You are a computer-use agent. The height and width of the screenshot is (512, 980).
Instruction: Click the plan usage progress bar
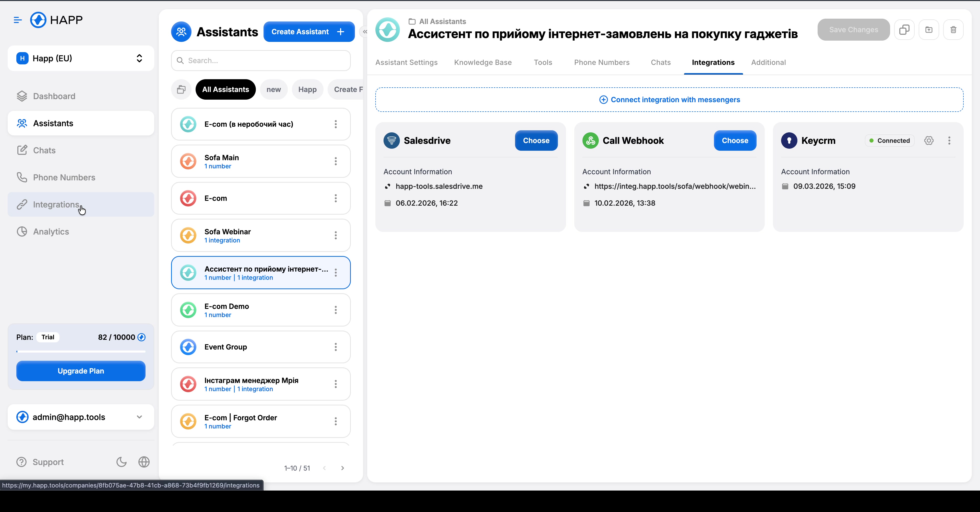80,351
